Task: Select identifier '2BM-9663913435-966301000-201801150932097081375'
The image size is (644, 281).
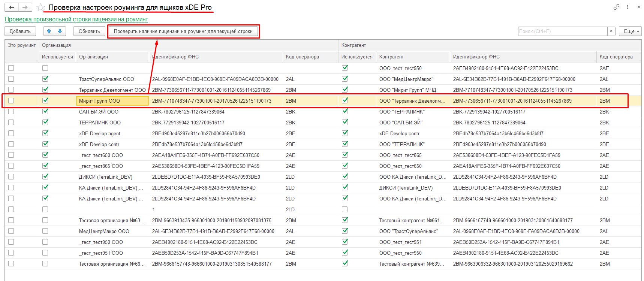Action: pos(216,220)
